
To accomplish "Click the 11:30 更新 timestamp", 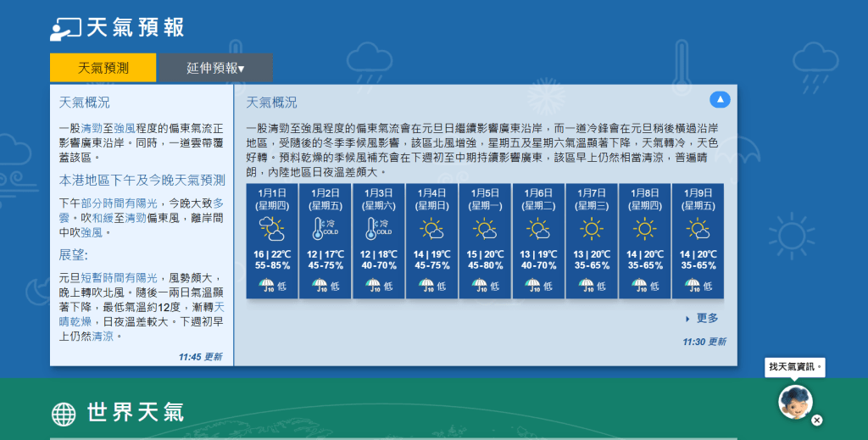I will (x=704, y=342).
